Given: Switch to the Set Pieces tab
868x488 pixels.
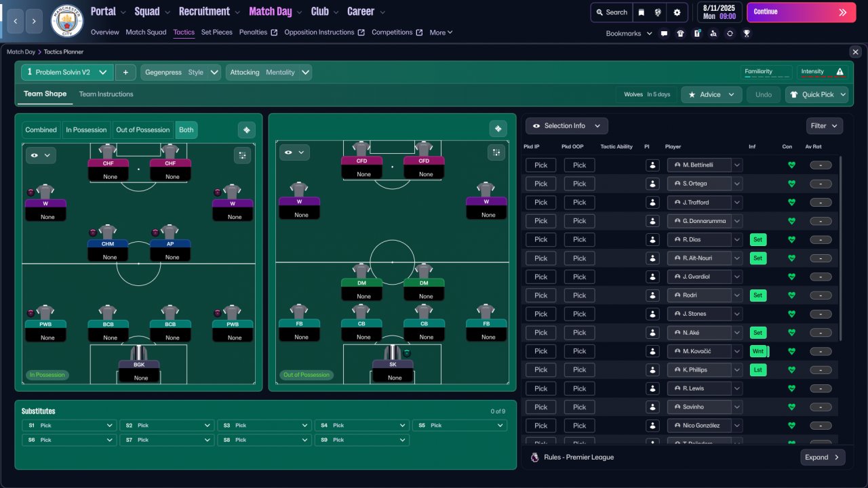Looking at the screenshot, I should [x=217, y=33].
